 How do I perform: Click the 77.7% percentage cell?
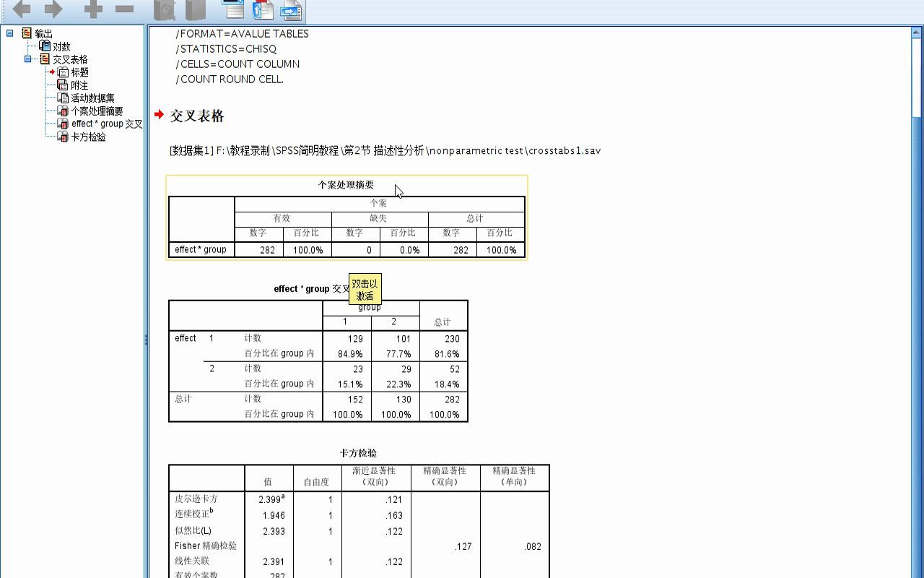398,355
